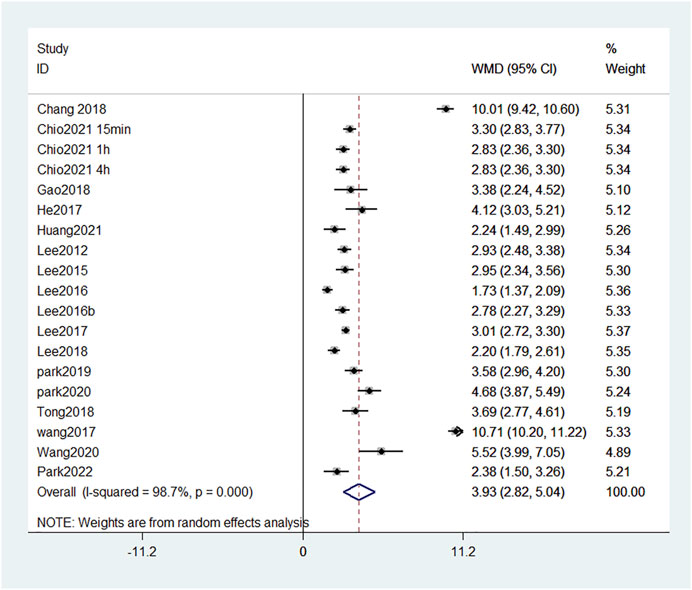
Task: Select the 'Wang2020' study label
Action: 68,452
